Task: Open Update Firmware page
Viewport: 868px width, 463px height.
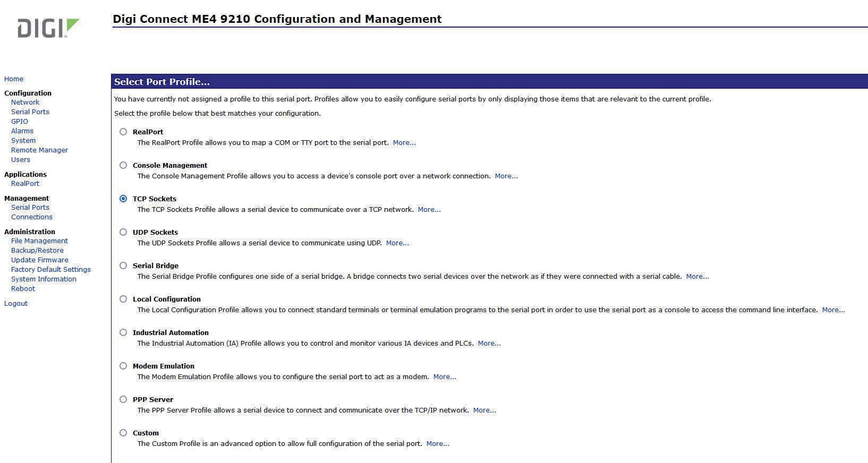Action: (40, 260)
